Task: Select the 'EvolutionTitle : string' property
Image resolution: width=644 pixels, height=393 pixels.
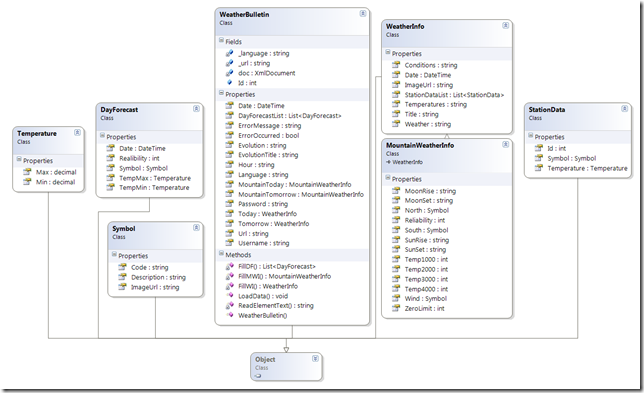Action: click(x=268, y=155)
